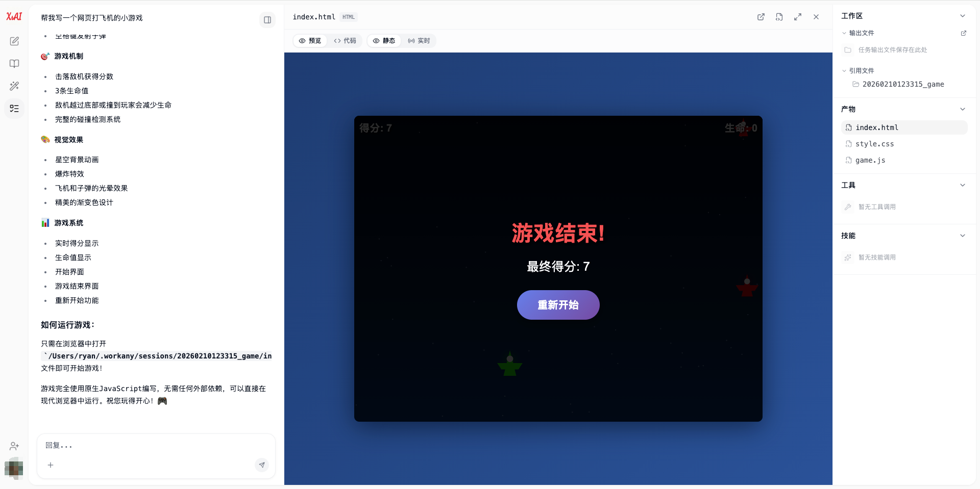Collapse the 输出文件 group
The image size is (980, 489).
coord(858,33)
